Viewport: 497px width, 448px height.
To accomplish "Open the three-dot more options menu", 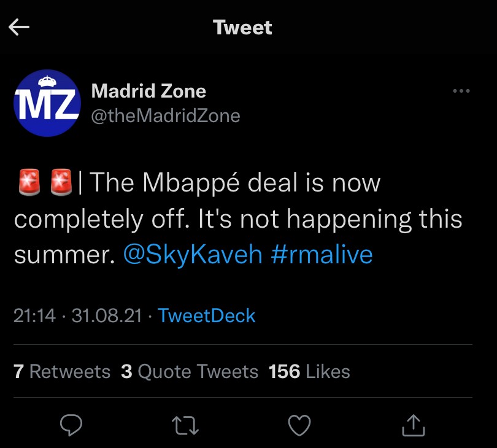I will pos(460,91).
